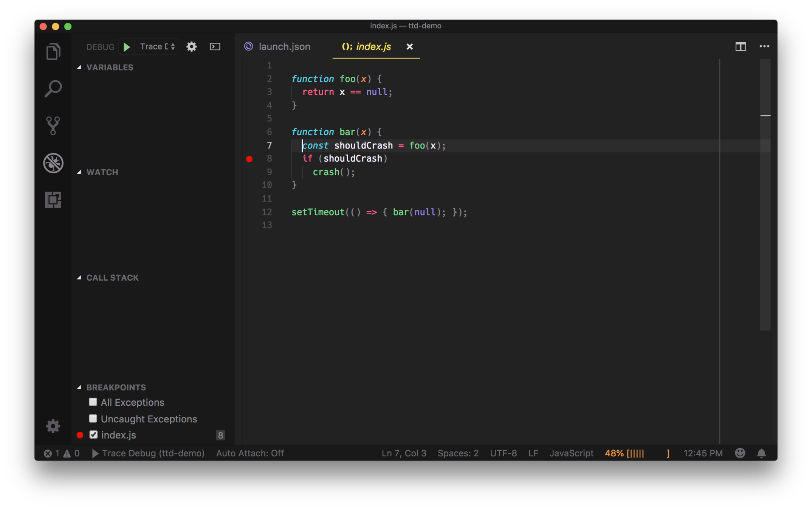Disable the index.js breakpoint checkbox

coord(93,435)
